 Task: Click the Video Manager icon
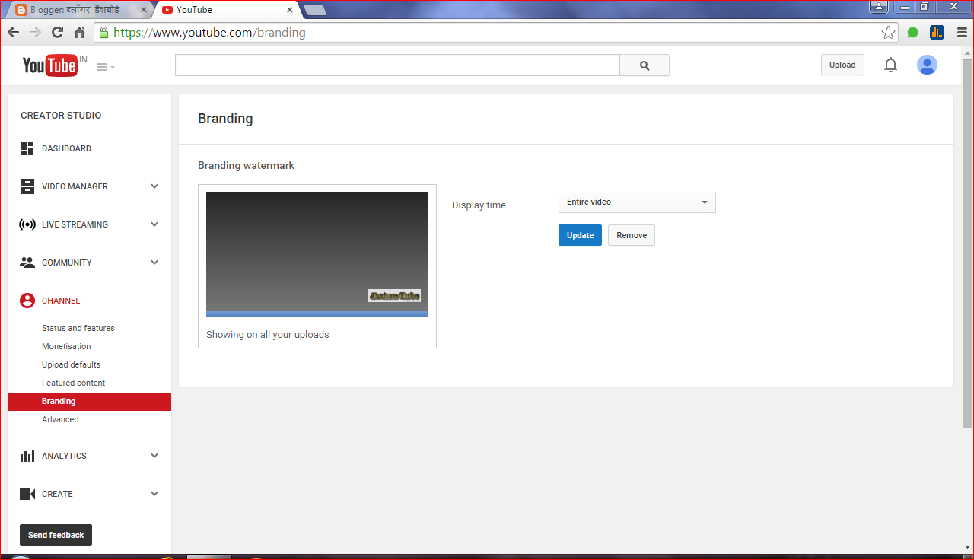point(27,186)
